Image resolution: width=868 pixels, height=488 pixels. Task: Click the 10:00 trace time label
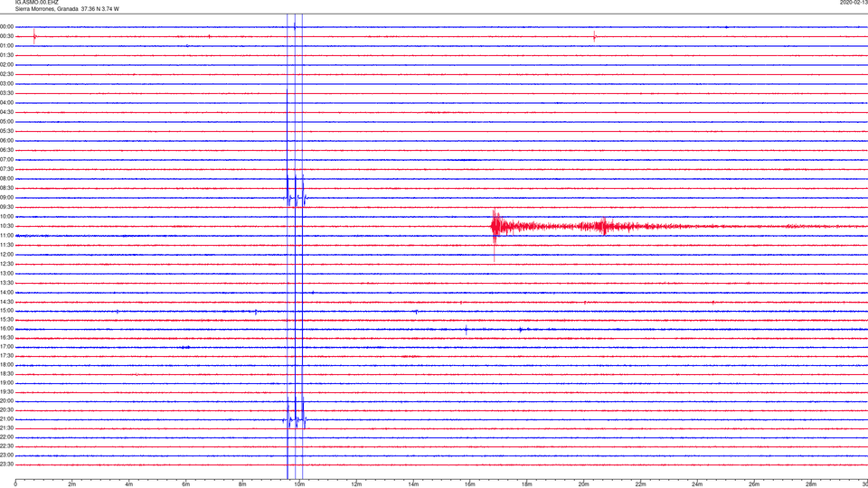click(x=7, y=216)
